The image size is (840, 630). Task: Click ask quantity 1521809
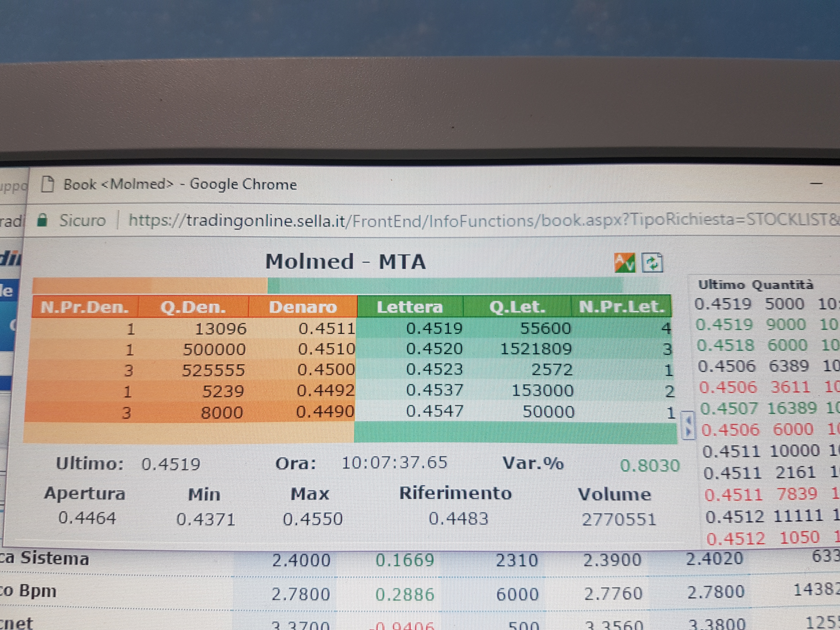pyautogui.click(x=536, y=349)
